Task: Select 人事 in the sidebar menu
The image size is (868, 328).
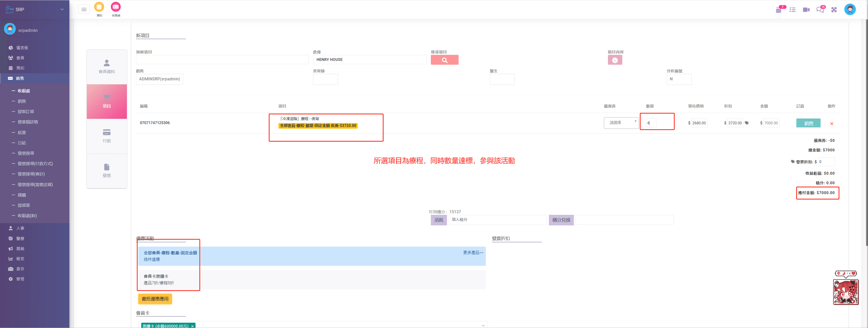Action: click(20, 228)
